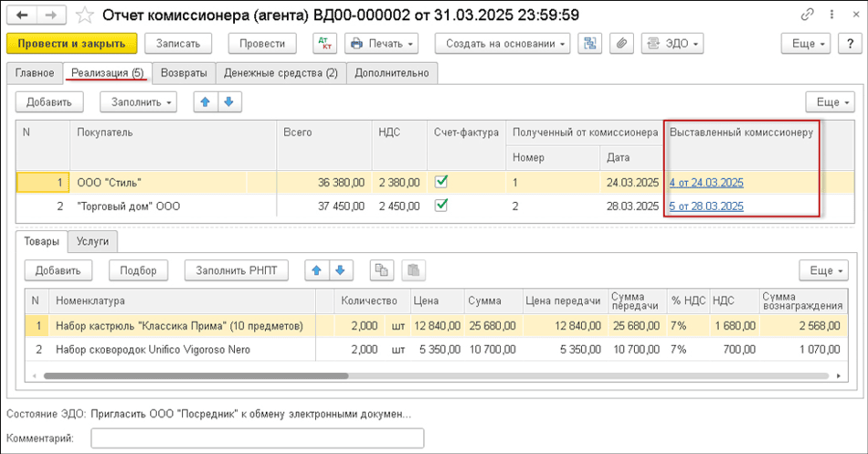Move sales row up in upper table
Screen dimensions: 868x454
tap(206, 102)
